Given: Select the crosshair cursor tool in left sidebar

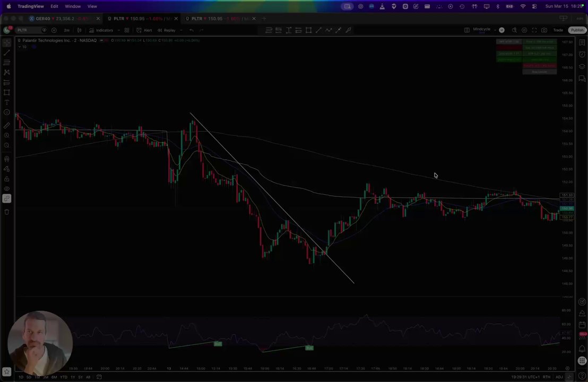Looking at the screenshot, I should (x=7, y=43).
